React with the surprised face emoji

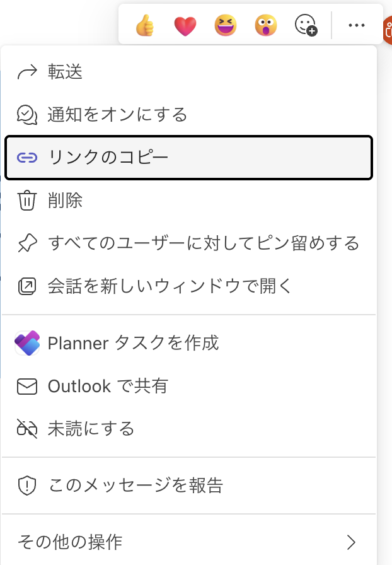click(266, 25)
